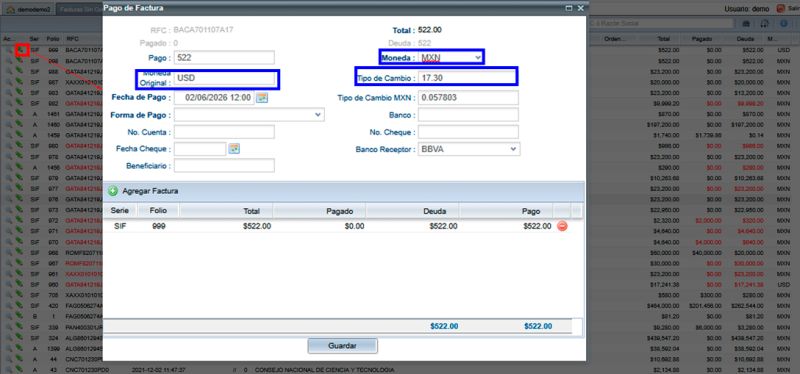Sort by Folio column in dialog grid

[x=158, y=211]
